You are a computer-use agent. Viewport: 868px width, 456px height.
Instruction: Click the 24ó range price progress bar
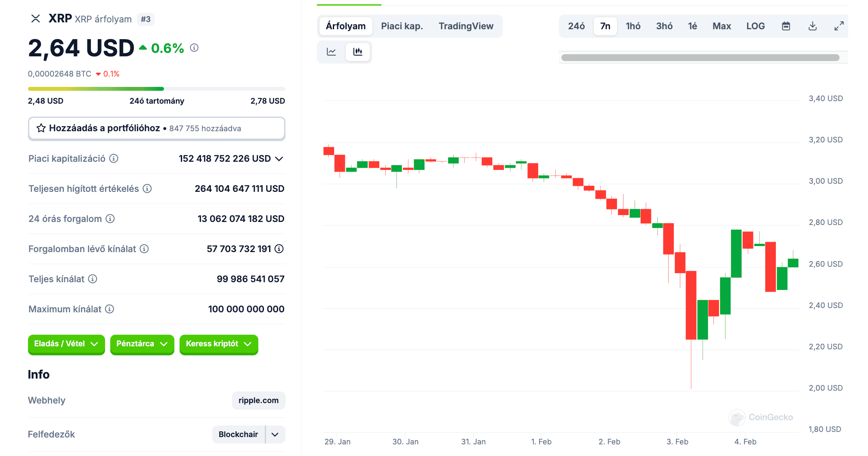[157, 89]
